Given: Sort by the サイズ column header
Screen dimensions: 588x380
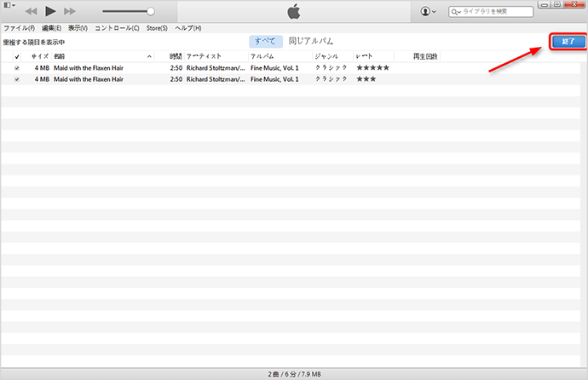Looking at the screenshot, I should [40, 56].
